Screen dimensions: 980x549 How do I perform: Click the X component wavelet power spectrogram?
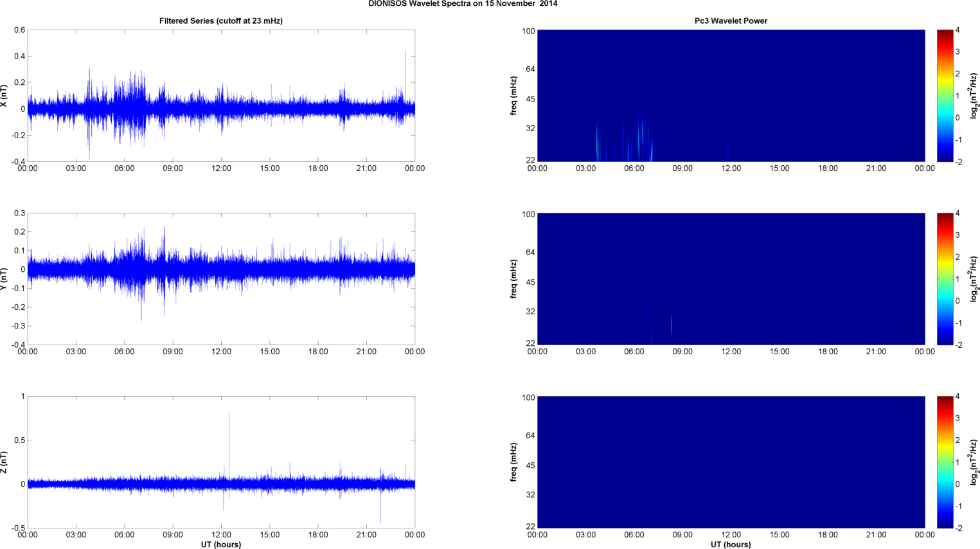point(731,96)
